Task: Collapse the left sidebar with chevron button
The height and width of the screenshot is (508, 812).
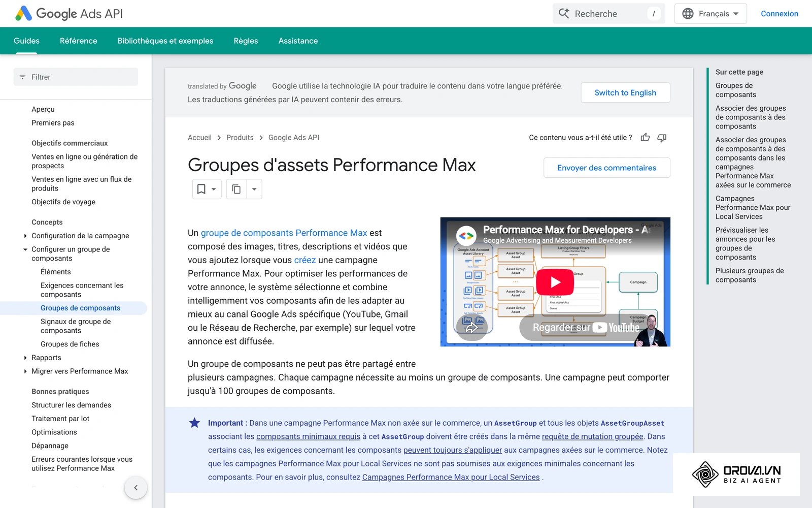Action: coord(136,488)
